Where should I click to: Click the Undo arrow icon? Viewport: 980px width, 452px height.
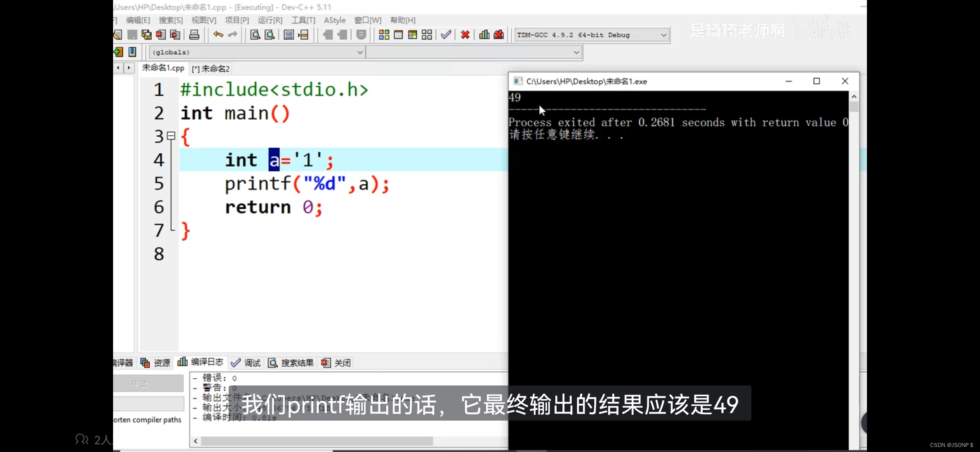click(x=218, y=35)
